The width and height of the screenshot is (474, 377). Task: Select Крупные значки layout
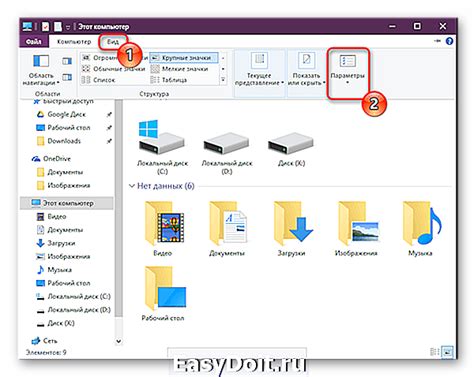[184, 58]
